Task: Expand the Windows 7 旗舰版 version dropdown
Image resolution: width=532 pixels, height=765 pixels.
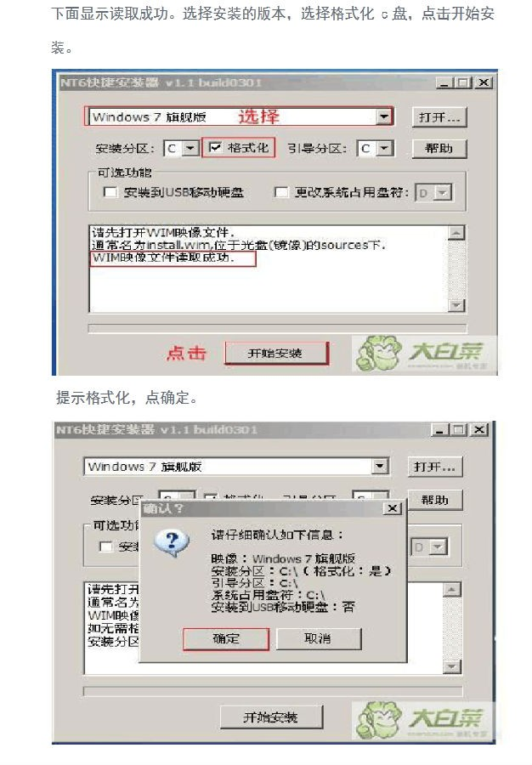Action: point(385,116)
